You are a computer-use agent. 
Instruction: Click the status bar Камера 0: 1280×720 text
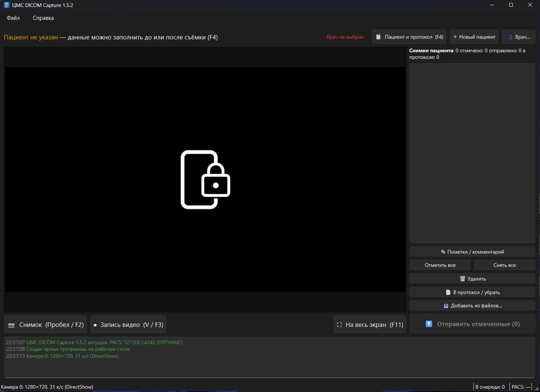click(x=47, y=387)
